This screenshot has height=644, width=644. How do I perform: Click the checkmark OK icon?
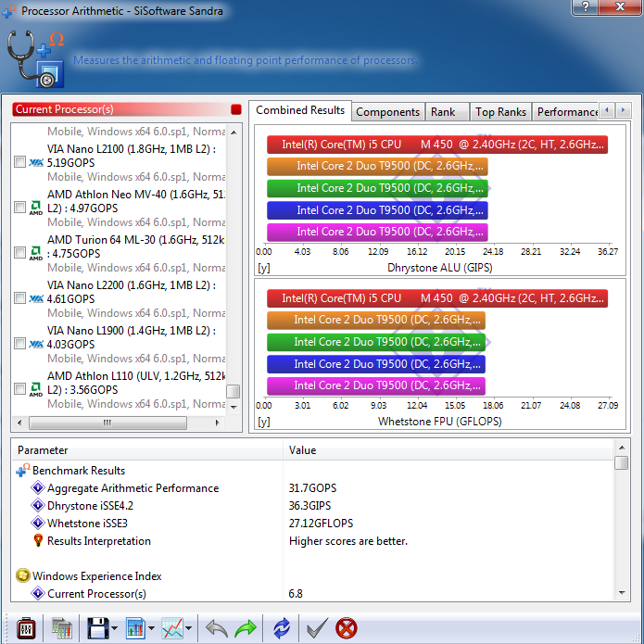tap(317, 628)
